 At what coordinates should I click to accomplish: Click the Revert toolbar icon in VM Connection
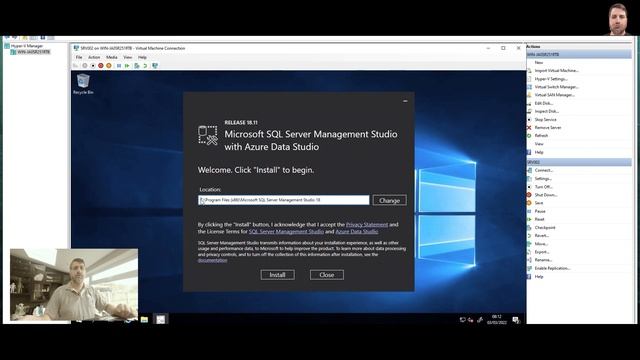click(x=145, y=65)
